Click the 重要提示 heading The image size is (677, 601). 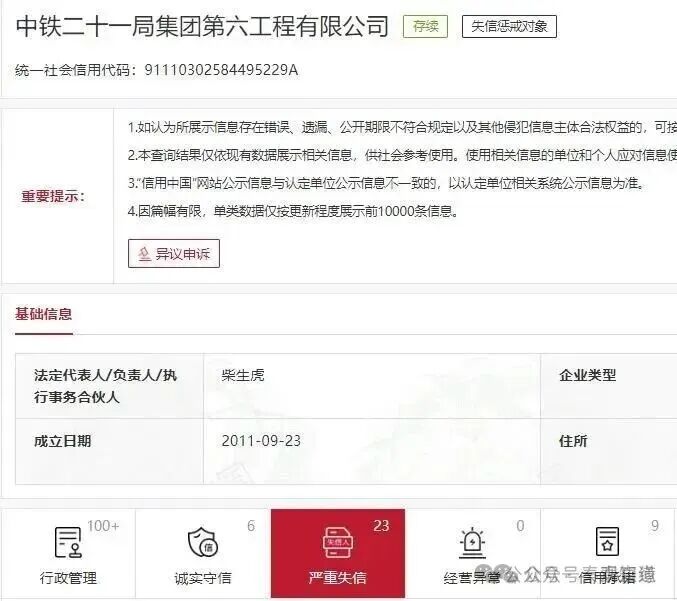pyautogui.click(x=54, y=196)
